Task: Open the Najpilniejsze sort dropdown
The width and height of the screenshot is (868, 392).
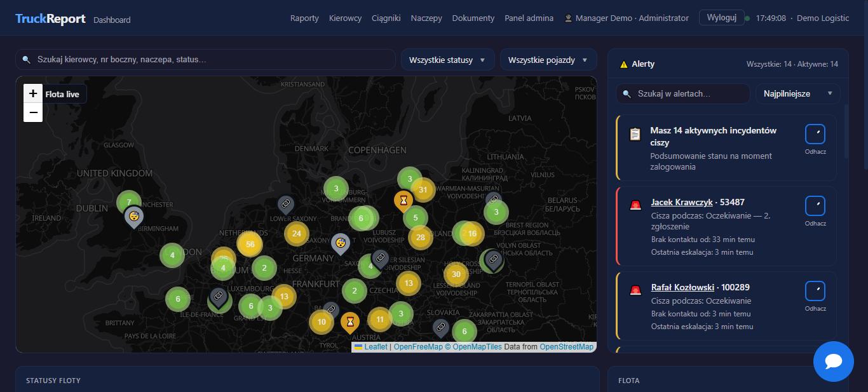Action: pos(797,93)
